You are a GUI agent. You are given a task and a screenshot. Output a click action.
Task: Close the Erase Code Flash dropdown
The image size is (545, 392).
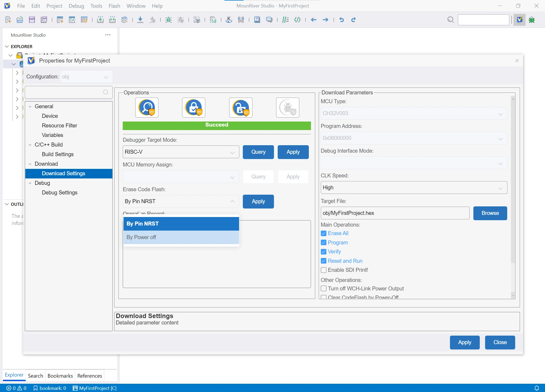tap(181, 201)
